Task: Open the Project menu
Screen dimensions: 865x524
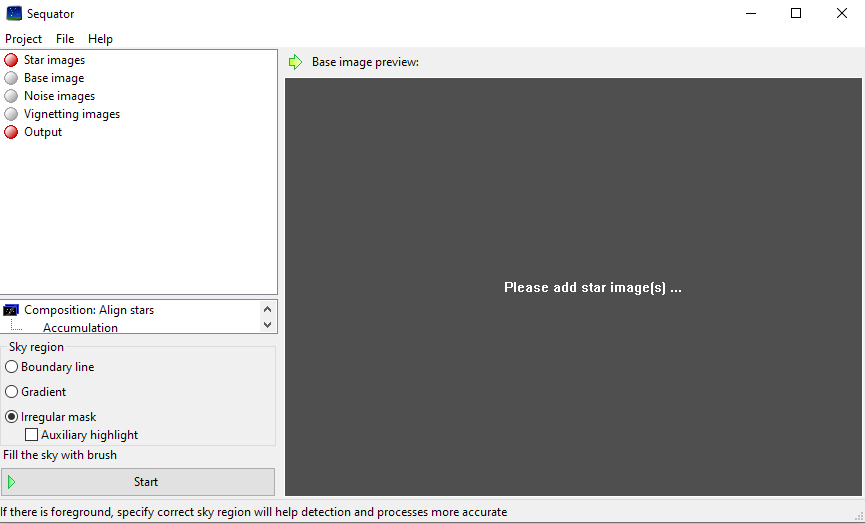Action: (24, 39)
